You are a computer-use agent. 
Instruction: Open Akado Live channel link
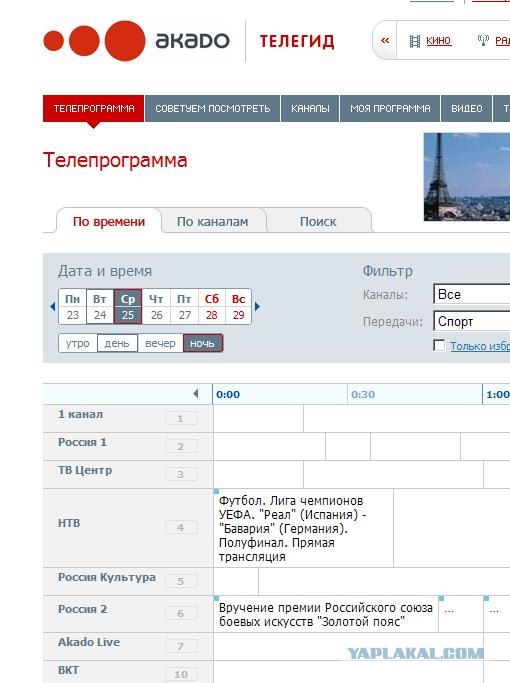(89, 642)
